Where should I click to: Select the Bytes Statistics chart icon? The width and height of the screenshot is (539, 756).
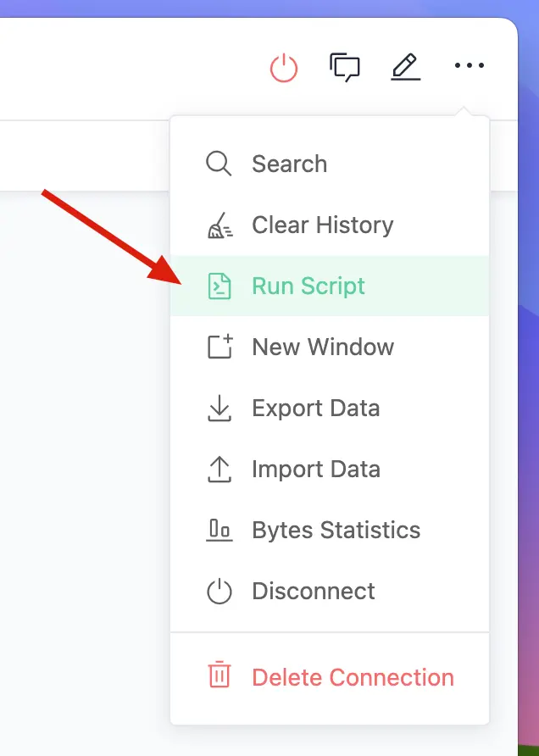[x=219, y=530]
